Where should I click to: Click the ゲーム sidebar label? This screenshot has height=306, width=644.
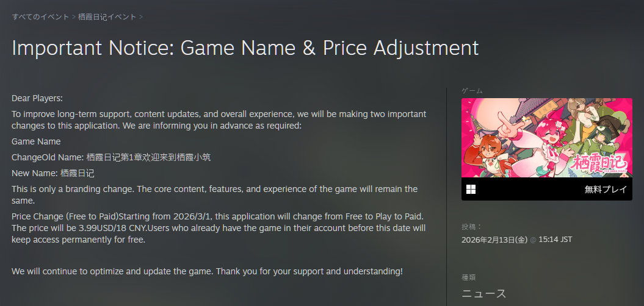[472, 91]
